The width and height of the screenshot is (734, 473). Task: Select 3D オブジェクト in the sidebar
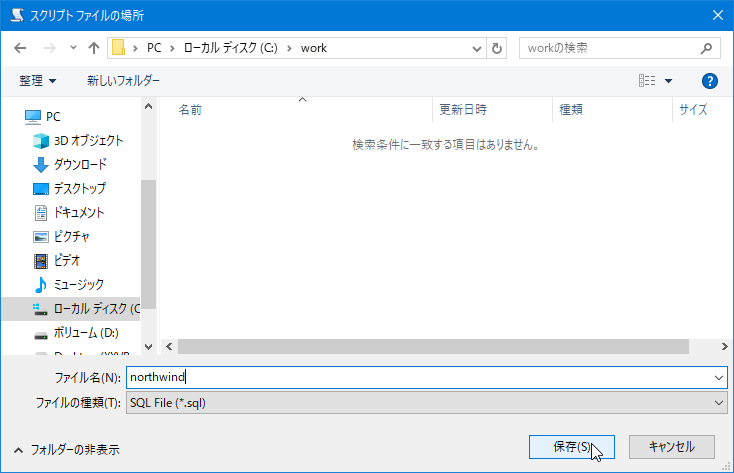click(x=88, y=140)
